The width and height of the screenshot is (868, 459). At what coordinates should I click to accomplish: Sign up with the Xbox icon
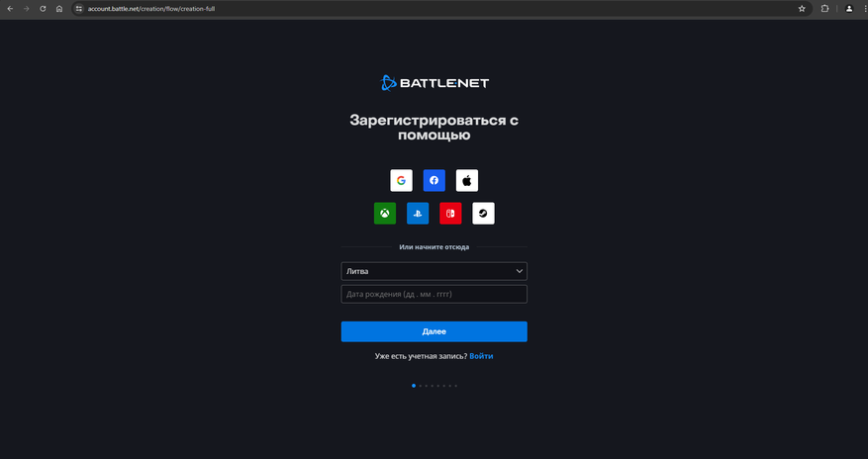pos(385,214)
